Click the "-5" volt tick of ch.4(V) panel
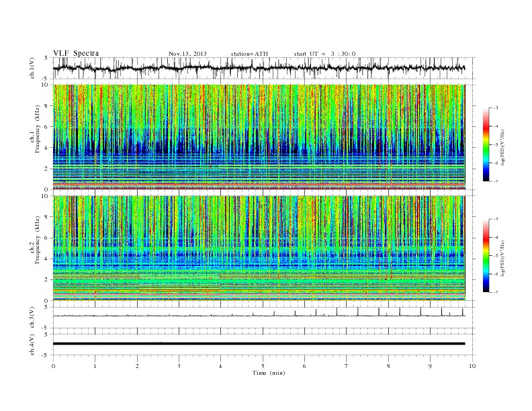Viewport: 532px width, 411px height. (46, 355)
